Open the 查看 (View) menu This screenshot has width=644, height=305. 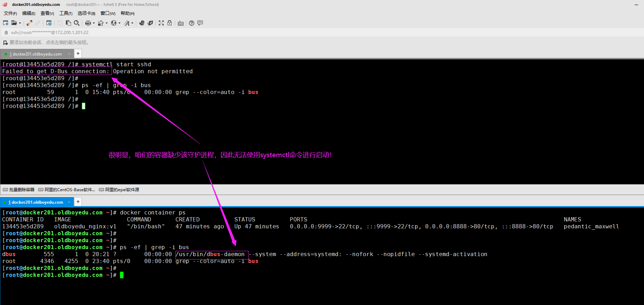(x=47, y=13)
